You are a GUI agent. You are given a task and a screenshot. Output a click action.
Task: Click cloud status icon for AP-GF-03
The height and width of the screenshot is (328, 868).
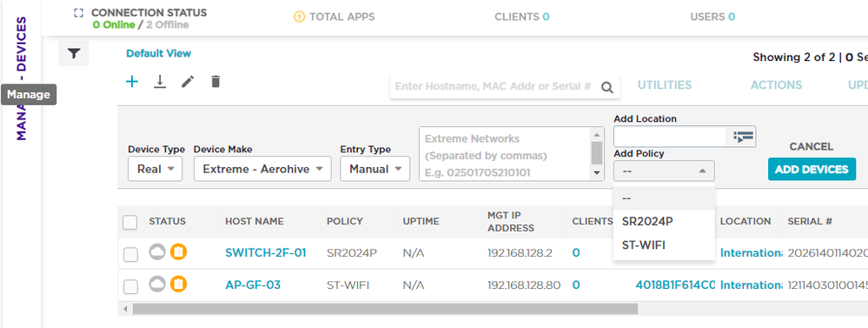pos(157,284)
